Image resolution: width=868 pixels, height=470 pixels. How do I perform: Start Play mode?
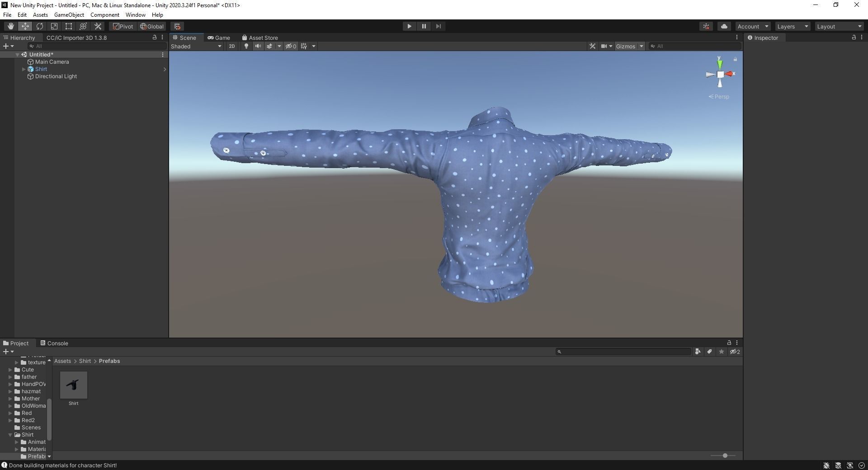coord(409,26)
